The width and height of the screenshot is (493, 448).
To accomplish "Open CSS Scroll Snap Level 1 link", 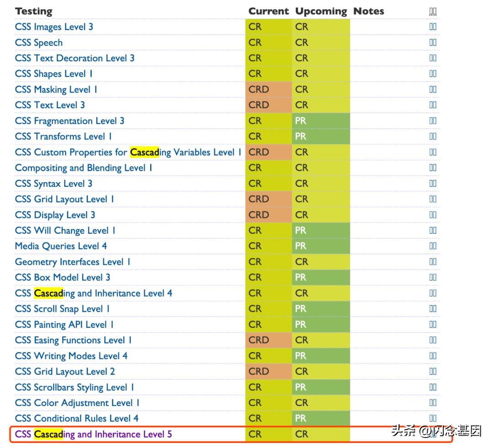I will pyautogui.click(x=62, y=309).
